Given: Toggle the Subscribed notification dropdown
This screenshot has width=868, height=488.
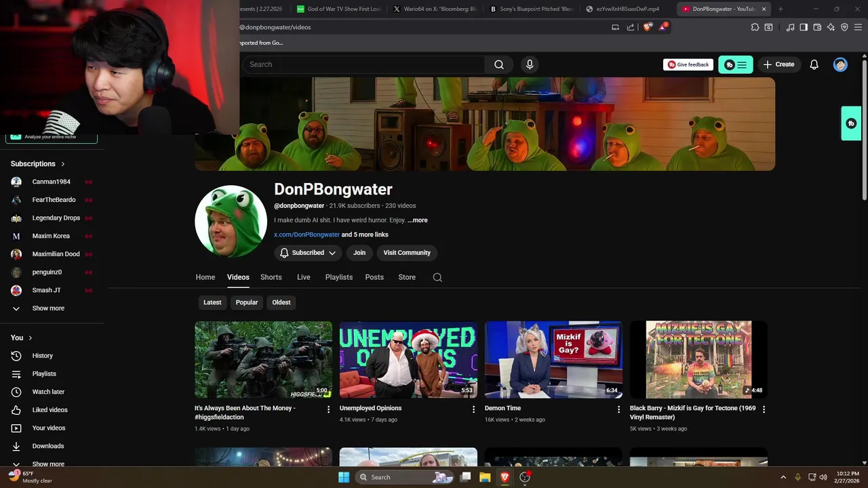Looking at the screenshot, I should click(x=309, y=253).
